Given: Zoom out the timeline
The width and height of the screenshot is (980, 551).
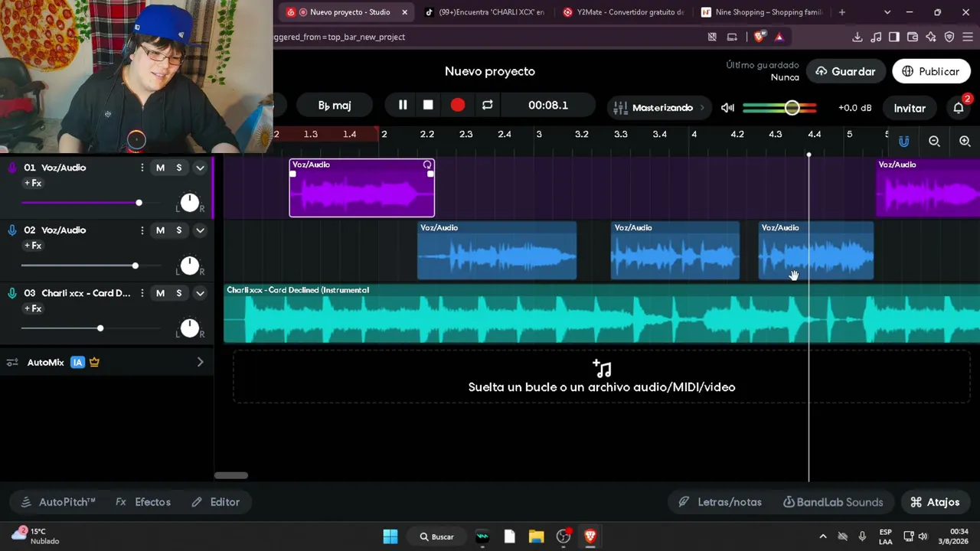Looking at the screenshot, I should (934, 142).
